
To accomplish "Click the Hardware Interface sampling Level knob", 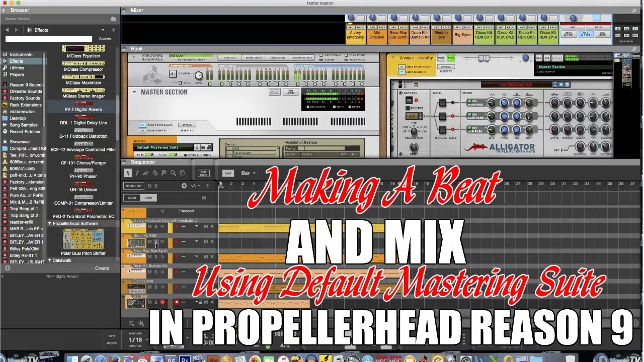I will [198, 75].
